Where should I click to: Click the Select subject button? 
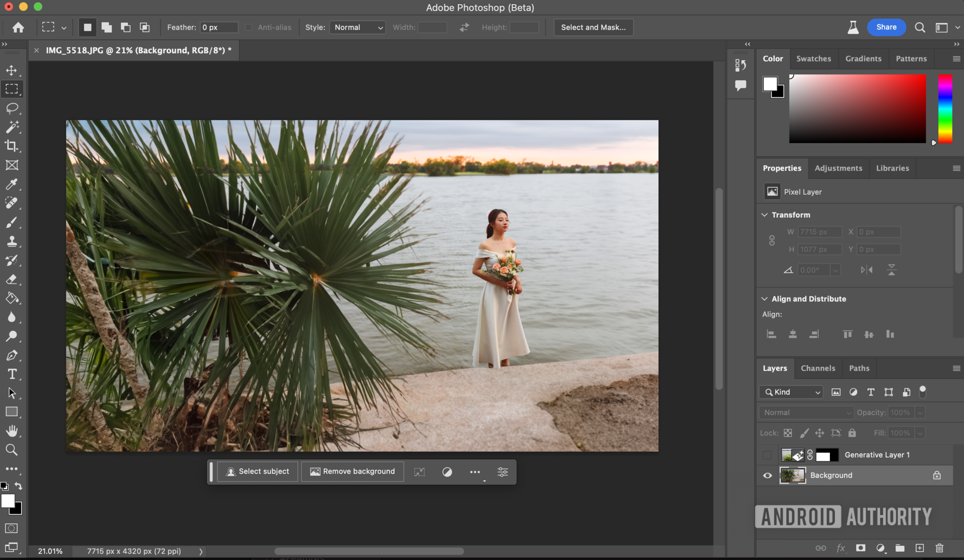click(x=258, y=472)
